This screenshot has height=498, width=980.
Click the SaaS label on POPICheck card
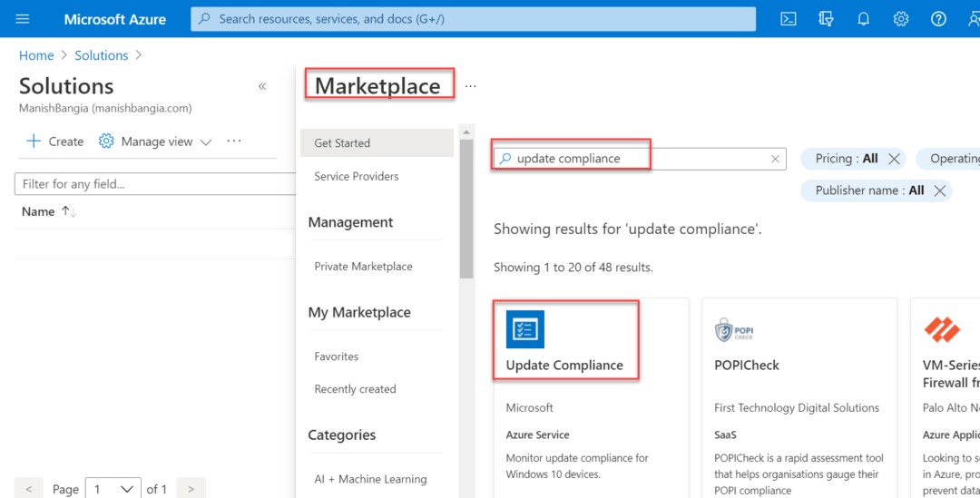point(725,435)
